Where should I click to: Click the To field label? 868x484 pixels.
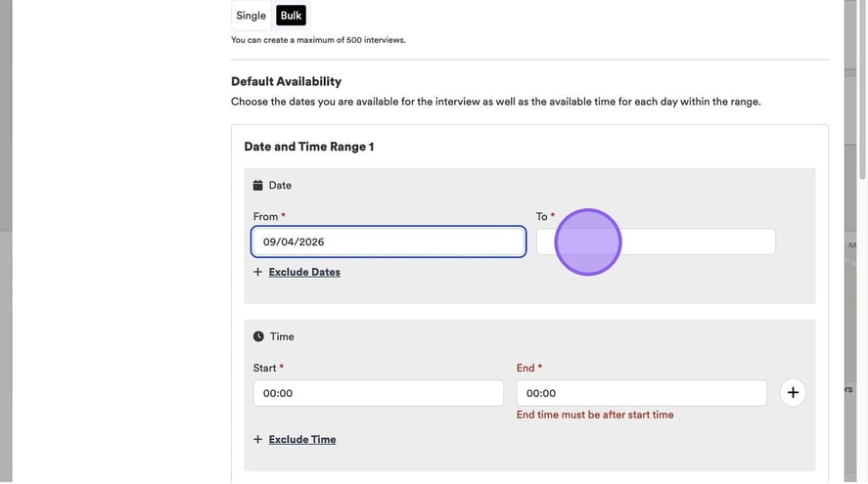tap(541, 217)
